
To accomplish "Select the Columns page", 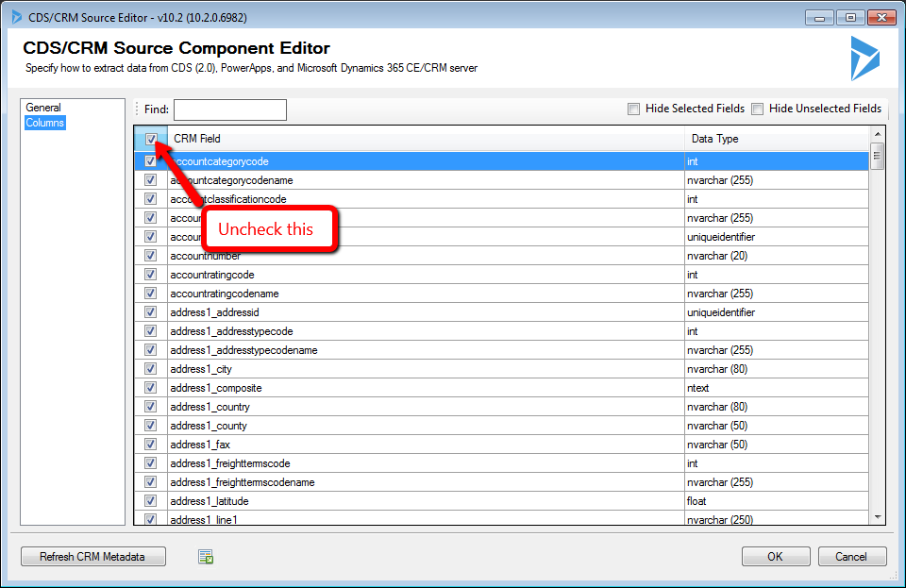I will coord(45,123).
